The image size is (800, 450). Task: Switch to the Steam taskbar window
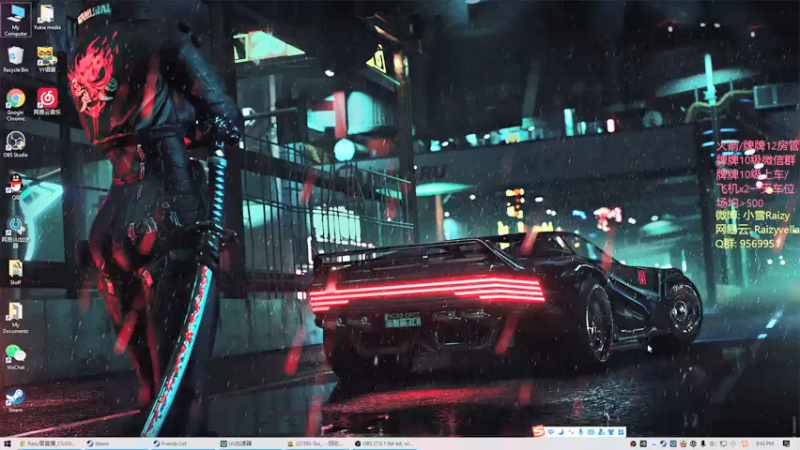(x=114, y=444)
